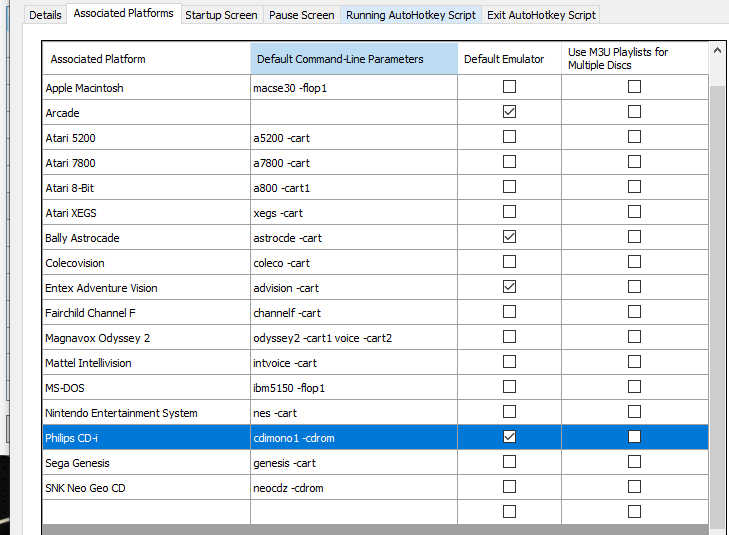Open the Exit AutoHotkey Script tab
This screenshot has width=729, height=535.
(541, 15)
